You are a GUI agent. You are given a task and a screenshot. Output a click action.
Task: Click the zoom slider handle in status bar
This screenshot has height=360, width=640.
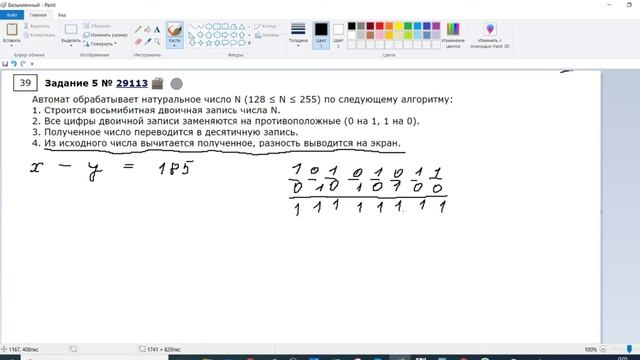(629, 349)
